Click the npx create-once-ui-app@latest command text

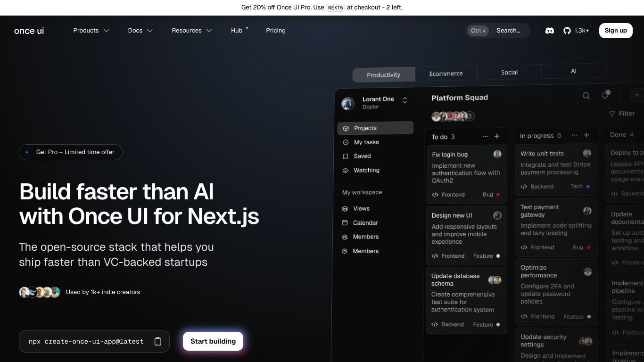86,341
